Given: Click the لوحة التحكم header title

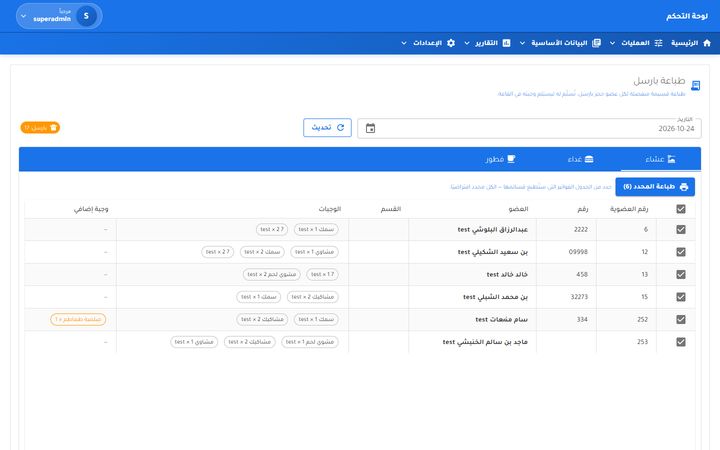Looking at the screenshot, I should (x=687, y=16).
